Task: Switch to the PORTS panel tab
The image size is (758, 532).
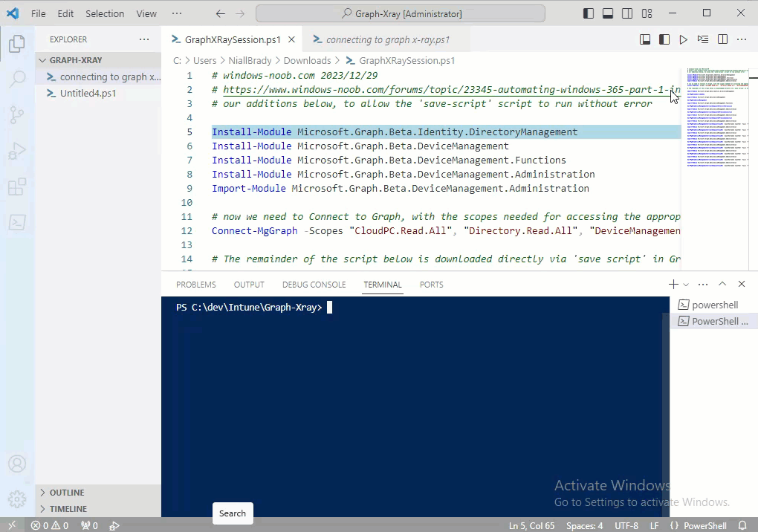Action: [x=431, y=285]
